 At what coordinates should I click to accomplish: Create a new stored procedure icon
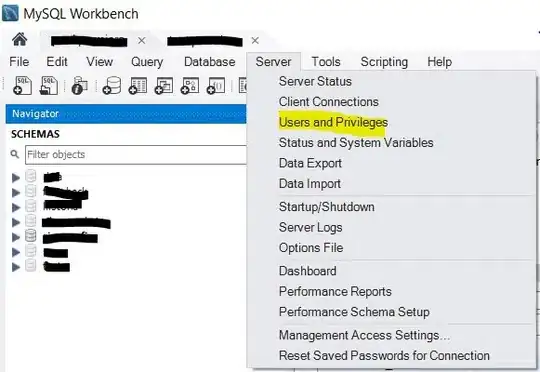click(190, 85)
